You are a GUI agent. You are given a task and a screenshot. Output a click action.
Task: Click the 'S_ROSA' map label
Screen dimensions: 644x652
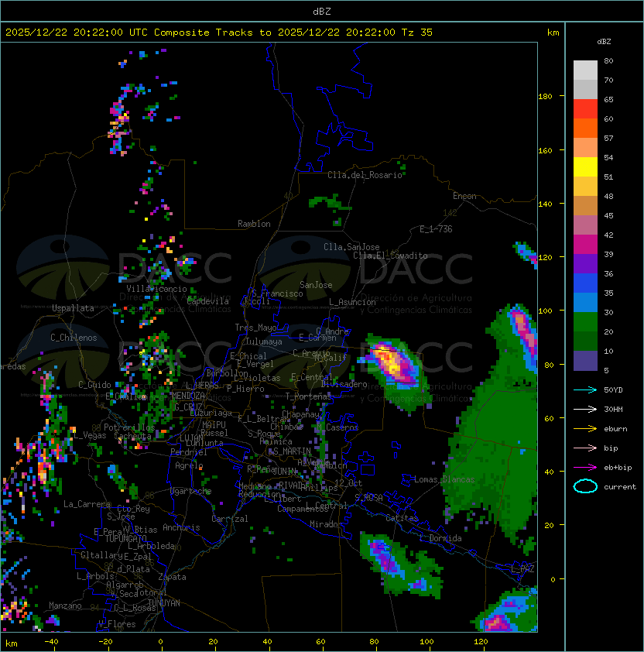368,498
